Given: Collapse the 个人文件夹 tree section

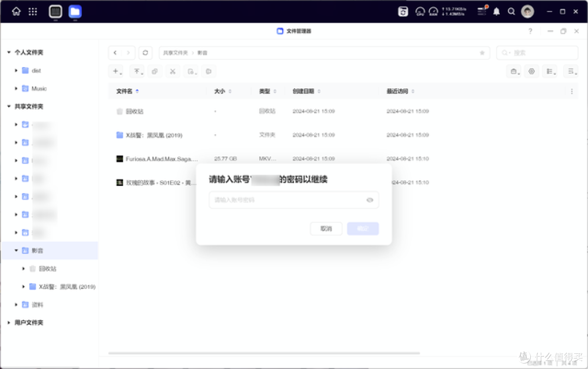Looking at the screenshot, I should [x=9, y=52].
